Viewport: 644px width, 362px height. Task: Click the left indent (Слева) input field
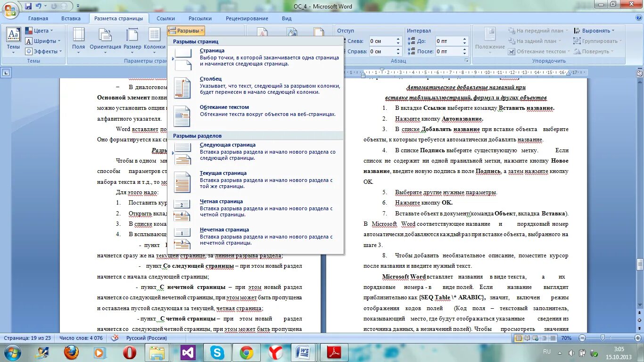[x=382, y=41]
